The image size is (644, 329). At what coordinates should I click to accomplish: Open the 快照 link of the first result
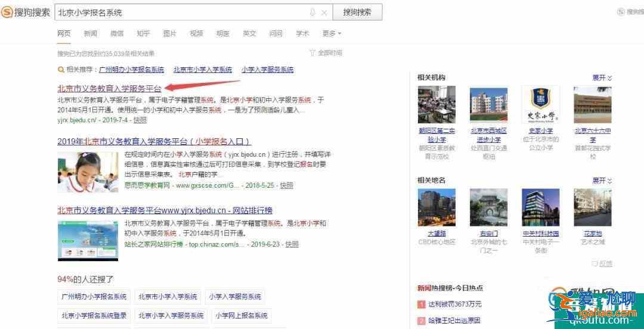pyautogui.click(x=140, y=120)
